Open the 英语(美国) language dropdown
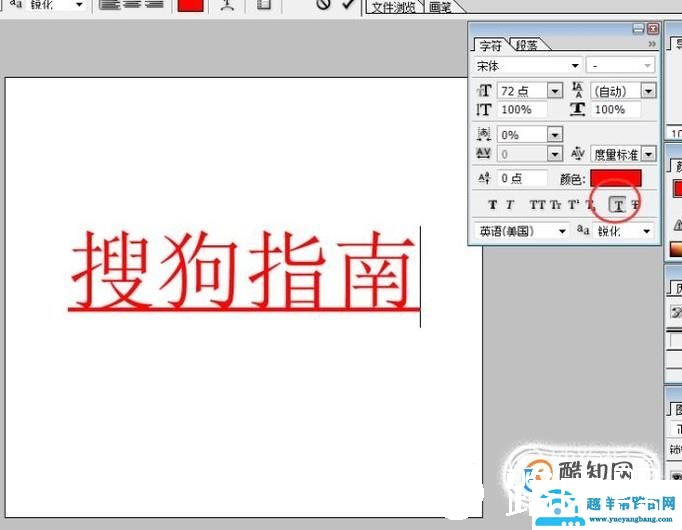The image size is (682, 530). pyautogui.click(x=562, y=231)
